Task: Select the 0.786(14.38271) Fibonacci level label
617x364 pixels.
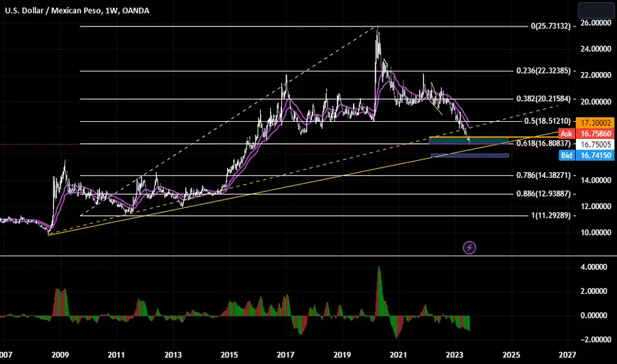Action: point(544,175)
